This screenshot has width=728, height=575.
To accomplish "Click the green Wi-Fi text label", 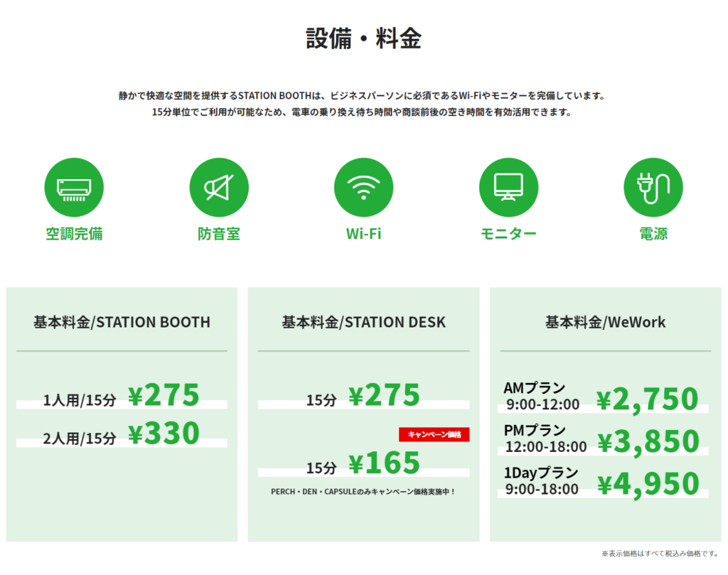I will coord(363,233).
